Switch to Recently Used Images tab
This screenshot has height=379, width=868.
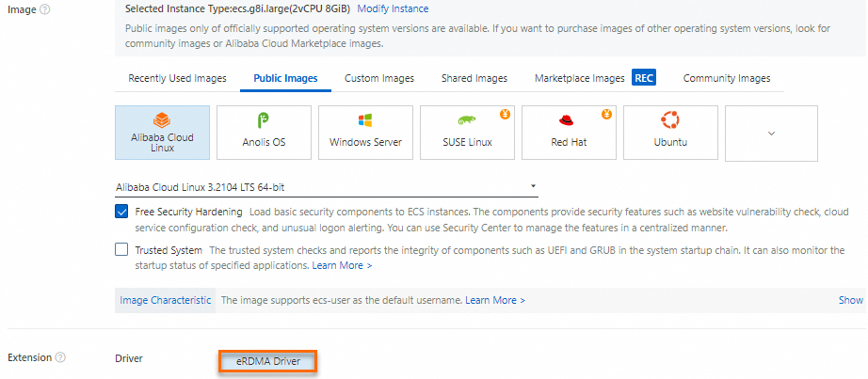coord(178,79)
